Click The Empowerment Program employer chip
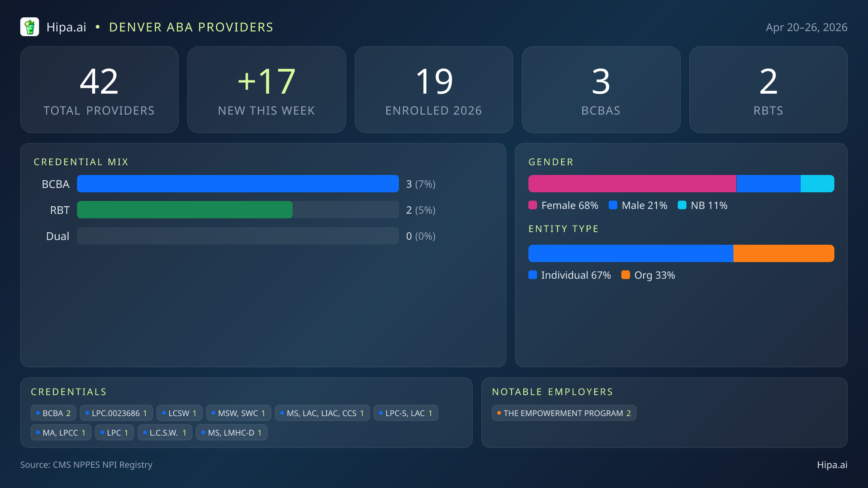 point(564,413)
